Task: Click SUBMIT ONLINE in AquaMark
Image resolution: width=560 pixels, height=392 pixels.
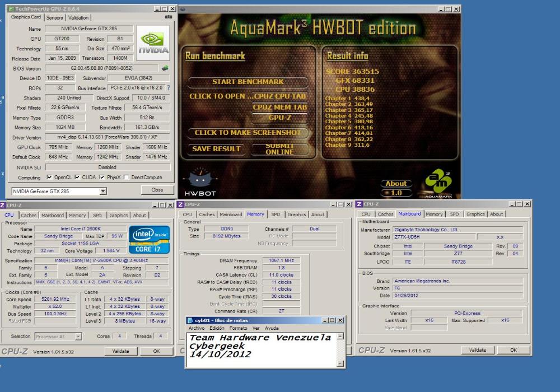Action: tap(279, 149)
